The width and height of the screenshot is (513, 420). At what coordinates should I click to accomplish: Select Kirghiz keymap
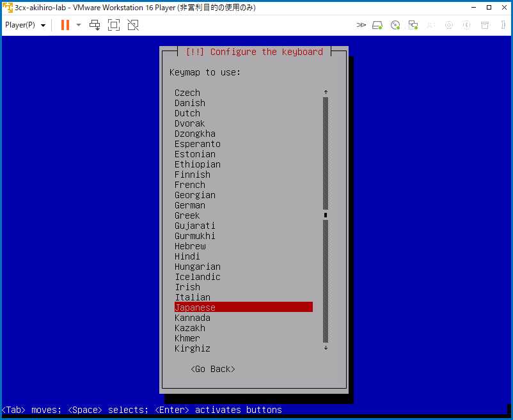[x=244, y=348]
